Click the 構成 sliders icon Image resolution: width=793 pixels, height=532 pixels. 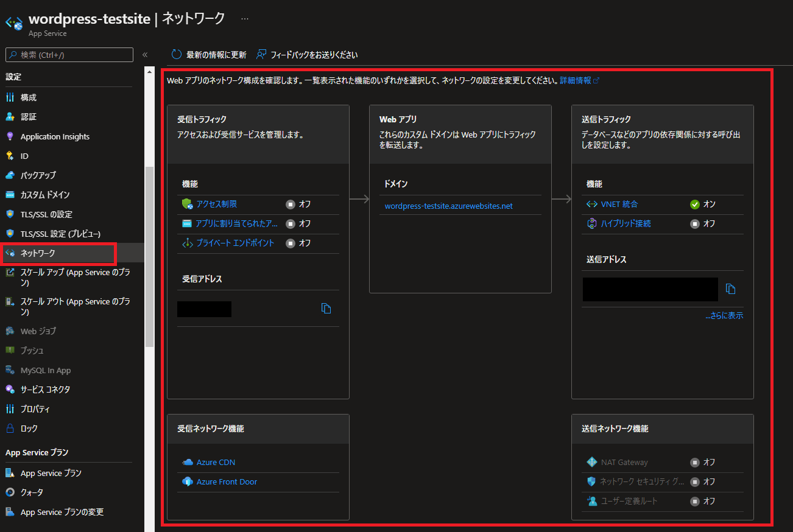10,97
